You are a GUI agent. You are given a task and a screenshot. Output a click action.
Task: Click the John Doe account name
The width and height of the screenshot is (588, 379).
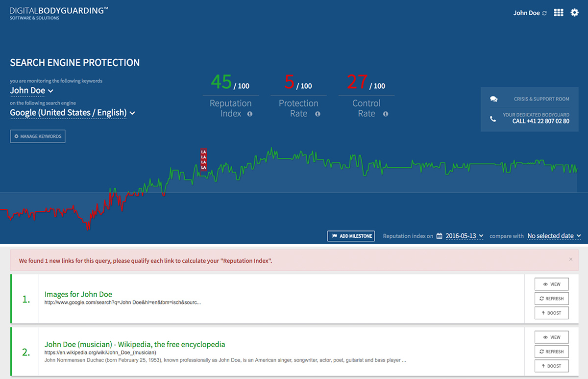pyautogui.click(x=526, y=13)
